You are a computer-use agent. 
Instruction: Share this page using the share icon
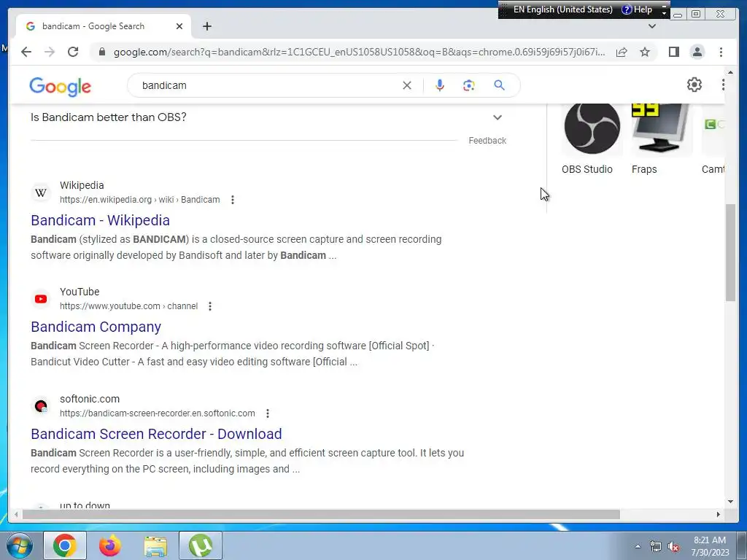(622, 52)
